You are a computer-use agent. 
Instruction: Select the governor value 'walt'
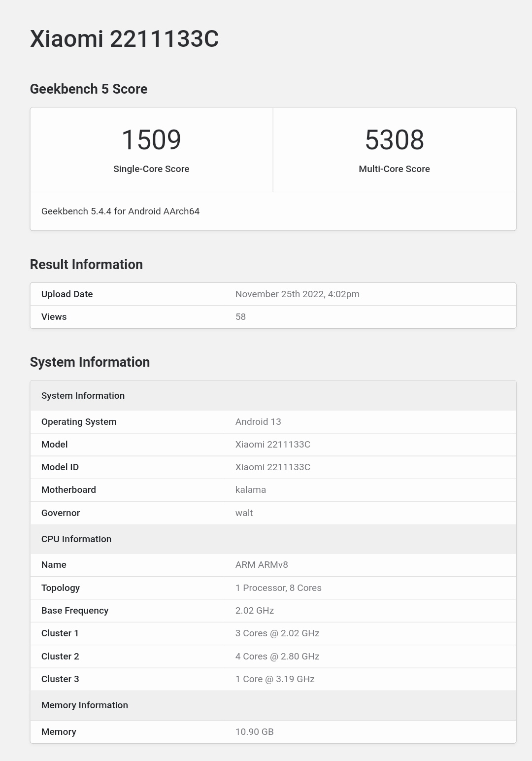(244, 513)
